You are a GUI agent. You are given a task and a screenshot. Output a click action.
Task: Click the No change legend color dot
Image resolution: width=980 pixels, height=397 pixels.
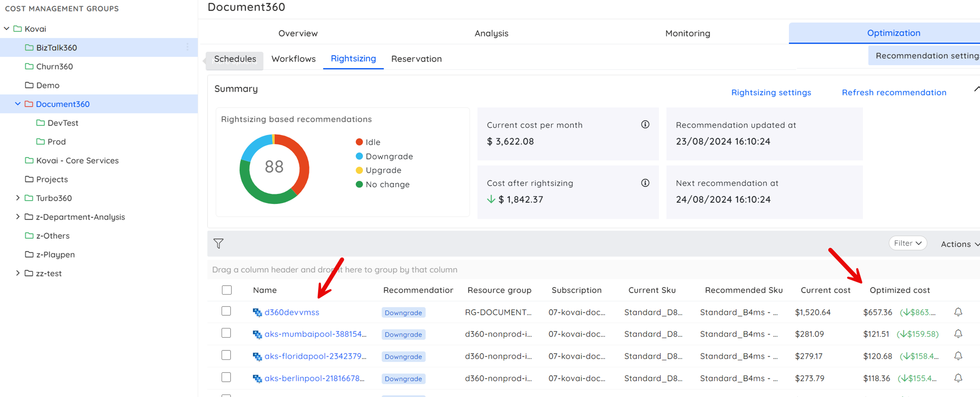359,184
